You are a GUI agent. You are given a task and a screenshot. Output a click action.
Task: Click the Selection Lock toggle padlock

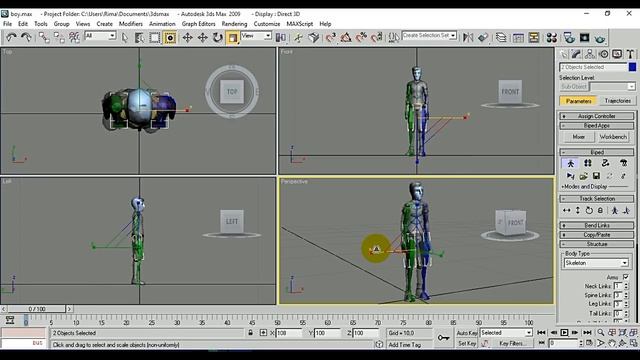(251, 333)
